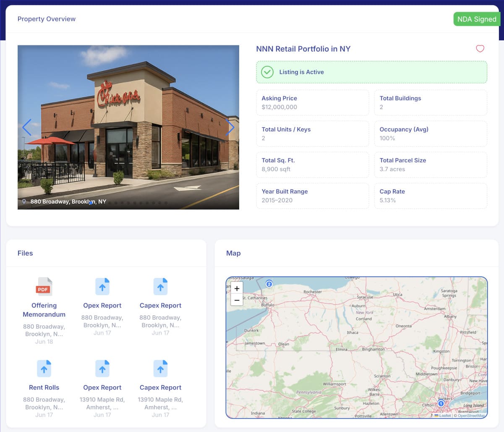Click the Property Overview heading

[x=47, y=19]
